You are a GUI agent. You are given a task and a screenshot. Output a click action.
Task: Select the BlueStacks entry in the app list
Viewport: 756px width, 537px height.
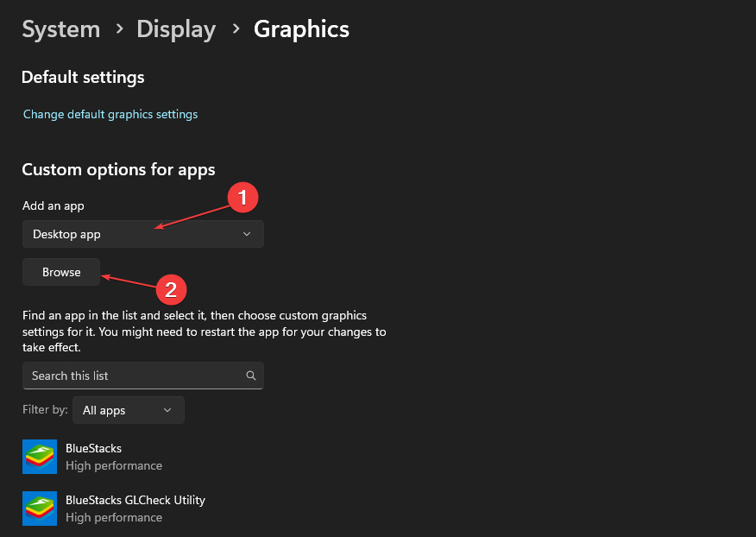coord(93,448)
